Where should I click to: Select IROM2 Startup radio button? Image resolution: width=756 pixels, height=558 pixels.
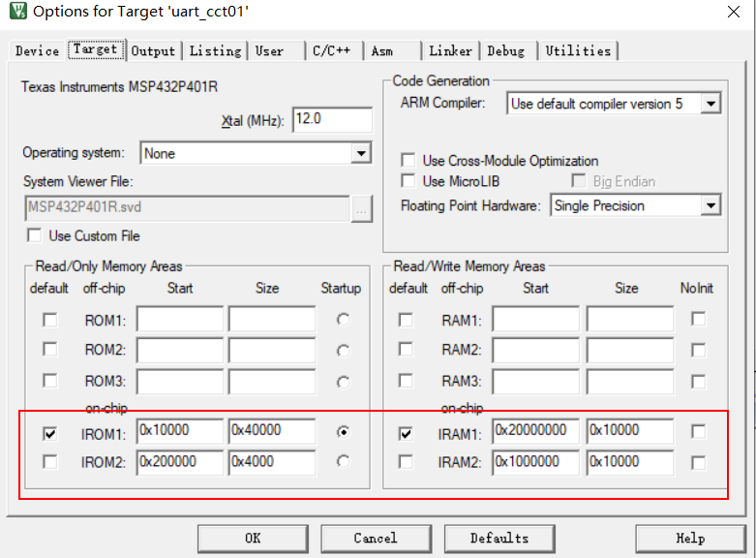point(344,461)
